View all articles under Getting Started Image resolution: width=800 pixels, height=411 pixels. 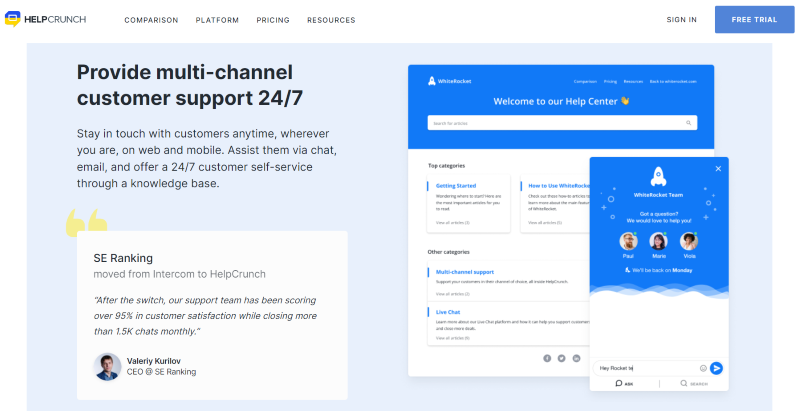coord(453,223)
